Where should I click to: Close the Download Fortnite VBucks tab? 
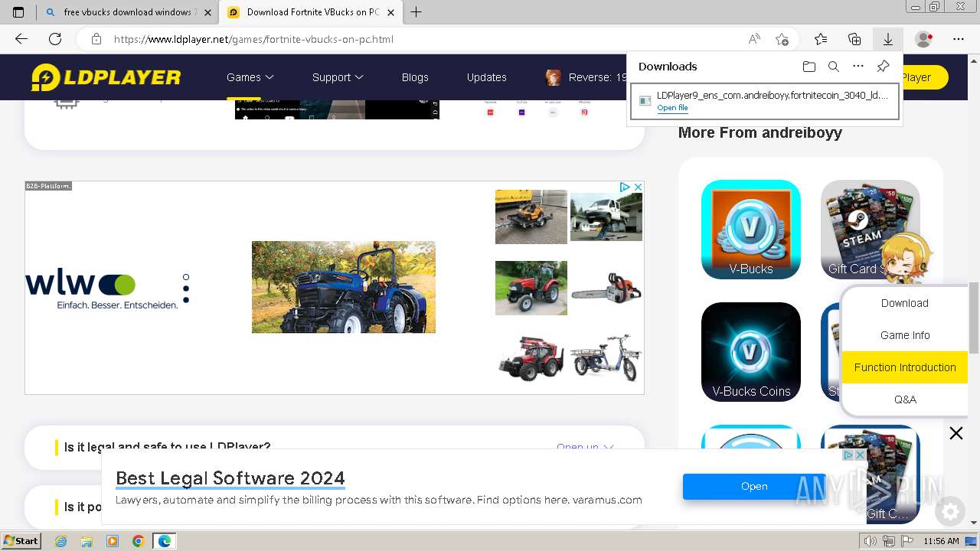point(391,12)
